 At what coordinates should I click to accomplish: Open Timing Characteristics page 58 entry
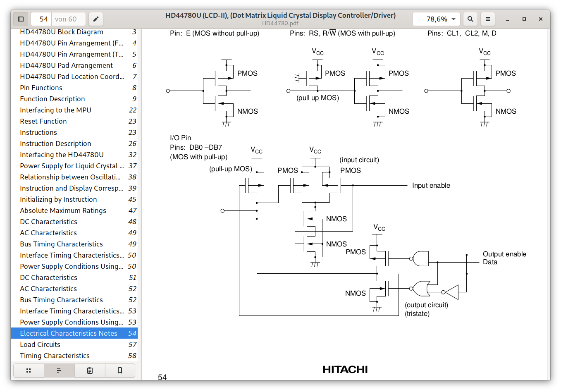(74, 356)
